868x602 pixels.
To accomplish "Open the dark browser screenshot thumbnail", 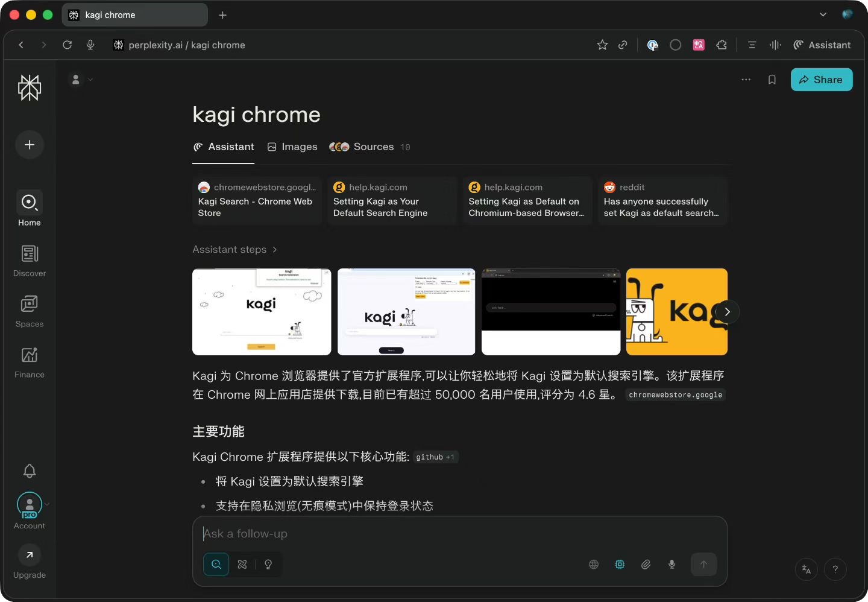I will coord(551,312).
